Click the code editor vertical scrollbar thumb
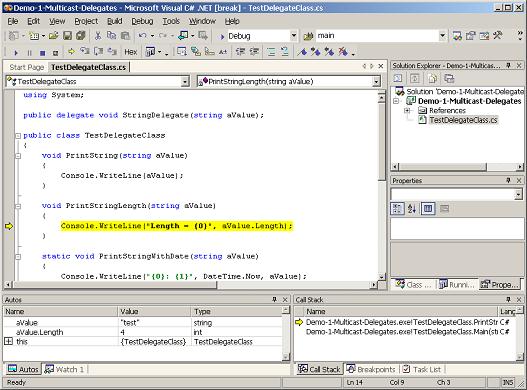 coord(381,142)
